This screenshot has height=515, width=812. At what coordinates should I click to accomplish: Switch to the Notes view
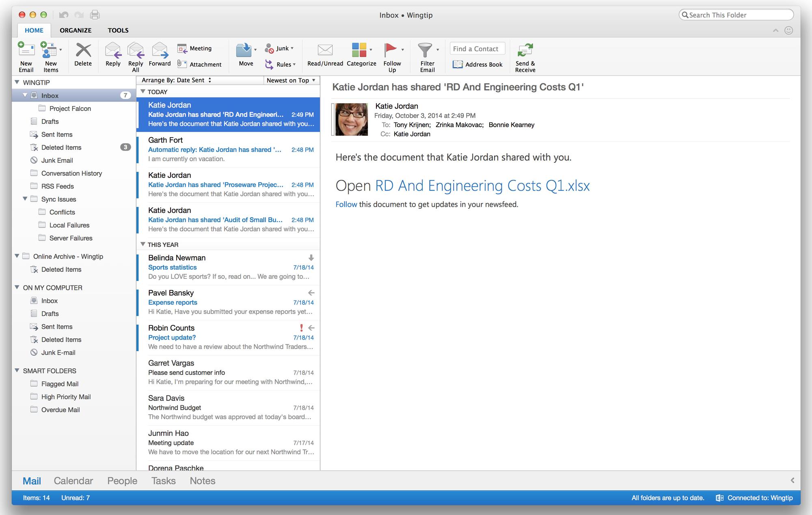click(203, 481)
